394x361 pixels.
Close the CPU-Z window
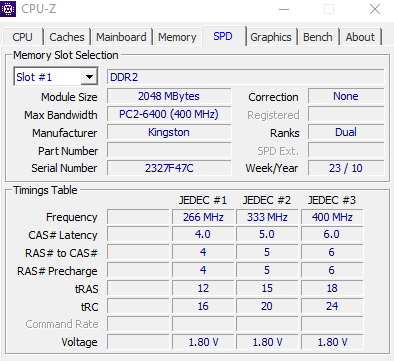pyautogui.click(x=375, y=9)
